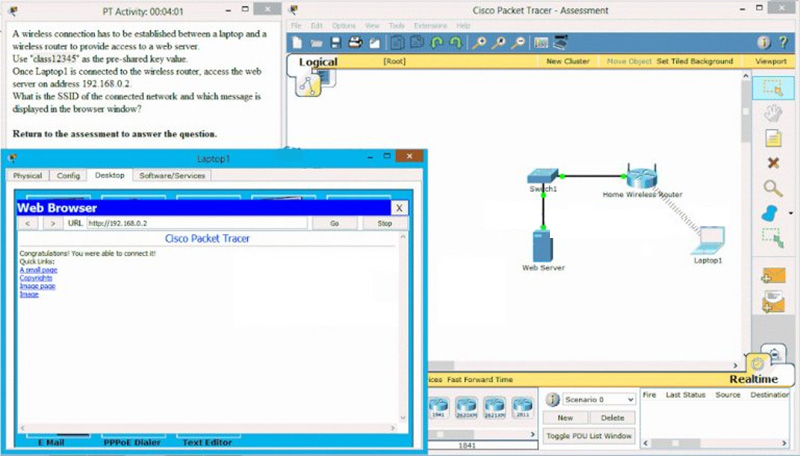Image resolution: width=800 pixels, height=456 pixels.
Task: Open the 'A small page' link
Action: (x=38, y=270)
